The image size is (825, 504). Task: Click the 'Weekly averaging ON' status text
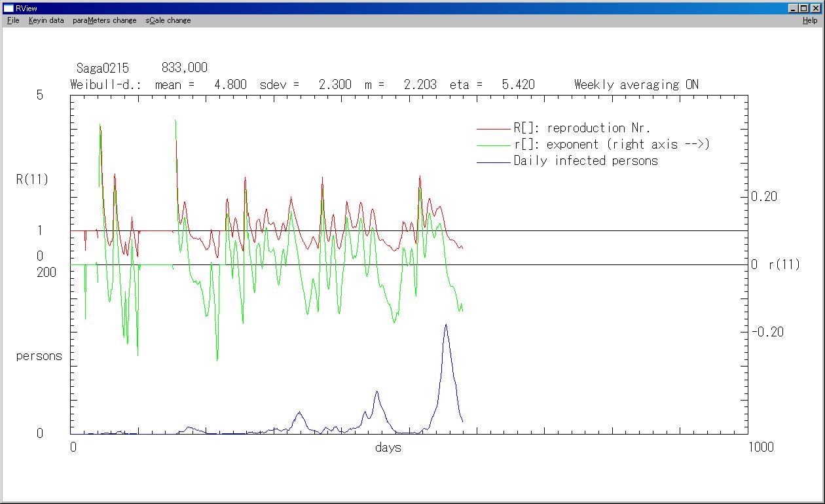tap(636, 84)
